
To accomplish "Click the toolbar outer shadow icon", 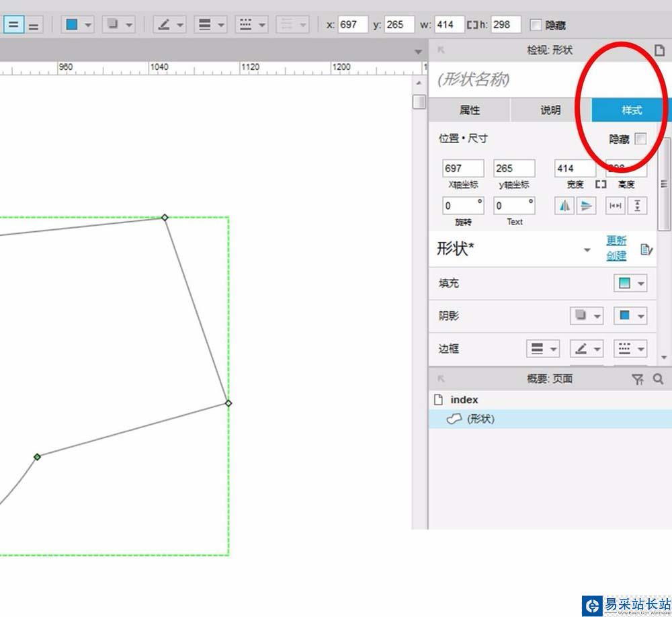I will [112, 24].
